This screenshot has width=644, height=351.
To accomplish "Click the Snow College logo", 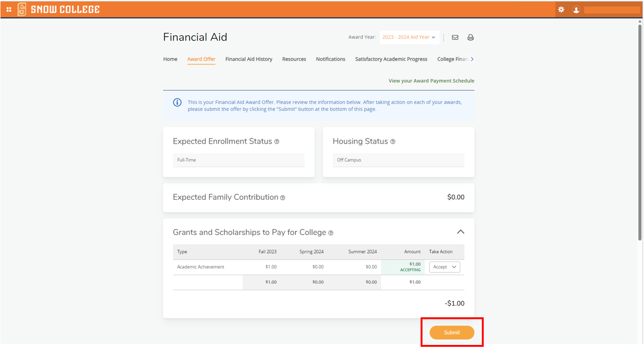I will click(x=59, y=9).
